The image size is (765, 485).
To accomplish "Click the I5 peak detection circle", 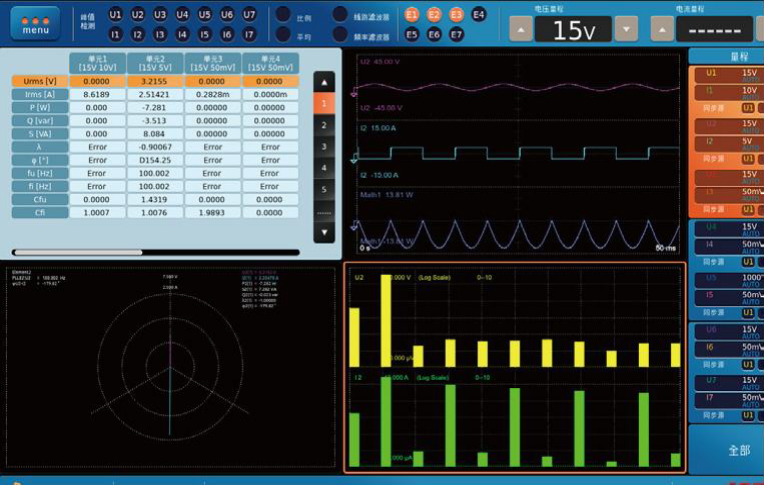I will point(204,35).
